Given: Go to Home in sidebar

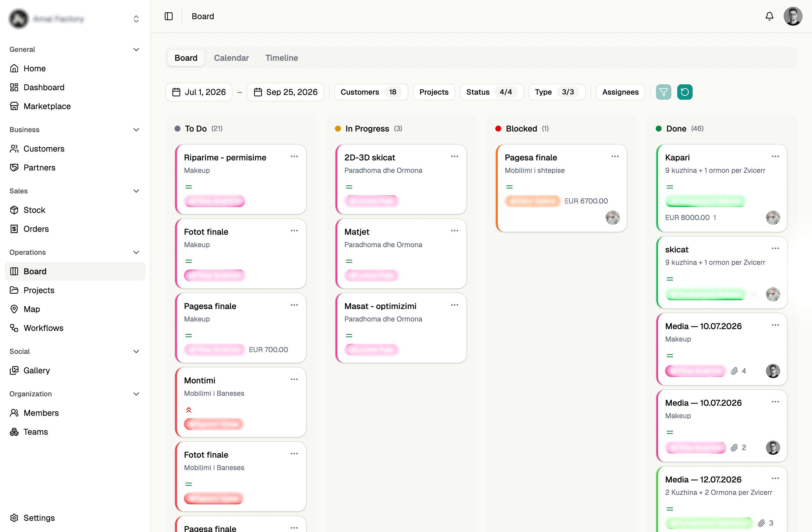Looking at the screenshot, I should coord(75,68).
